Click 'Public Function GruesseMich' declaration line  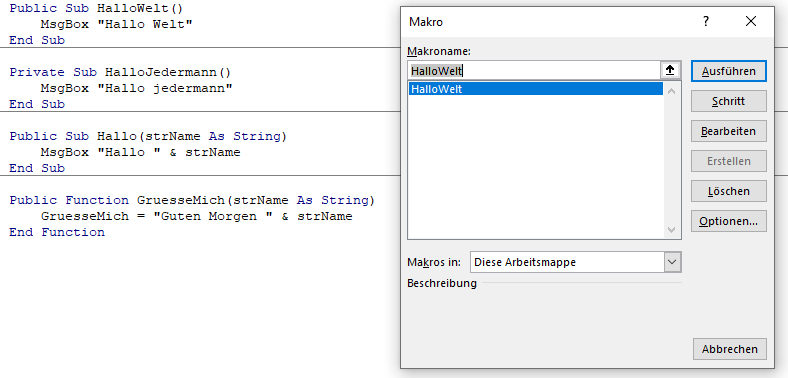[x=192, y=200]
